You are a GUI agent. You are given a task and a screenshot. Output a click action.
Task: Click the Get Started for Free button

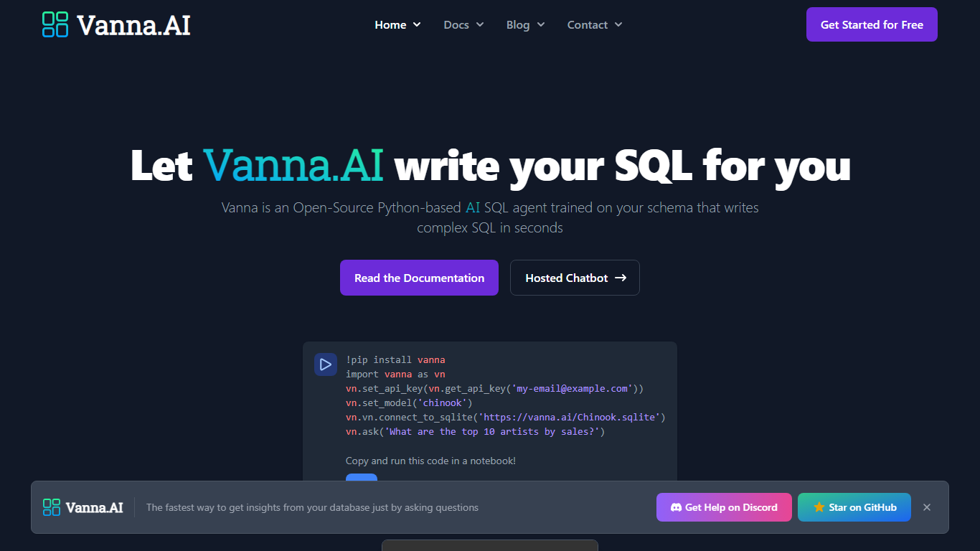pos(872,24)
